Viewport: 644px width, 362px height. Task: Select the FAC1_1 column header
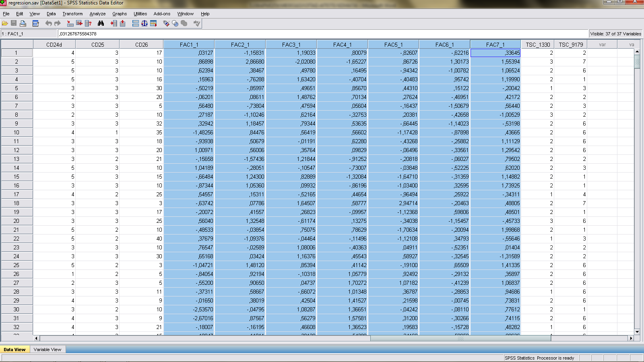pos(189,45)
